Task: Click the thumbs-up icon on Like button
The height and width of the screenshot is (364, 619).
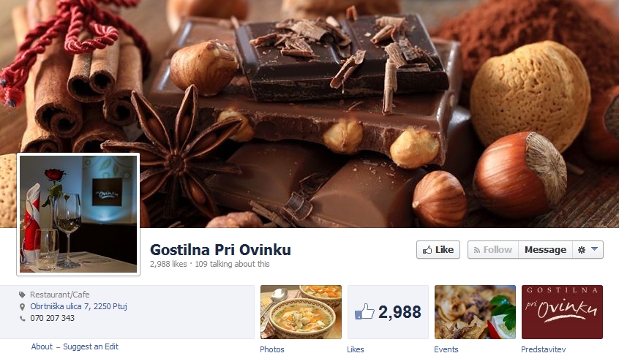Action: click(x=427, y=250)
